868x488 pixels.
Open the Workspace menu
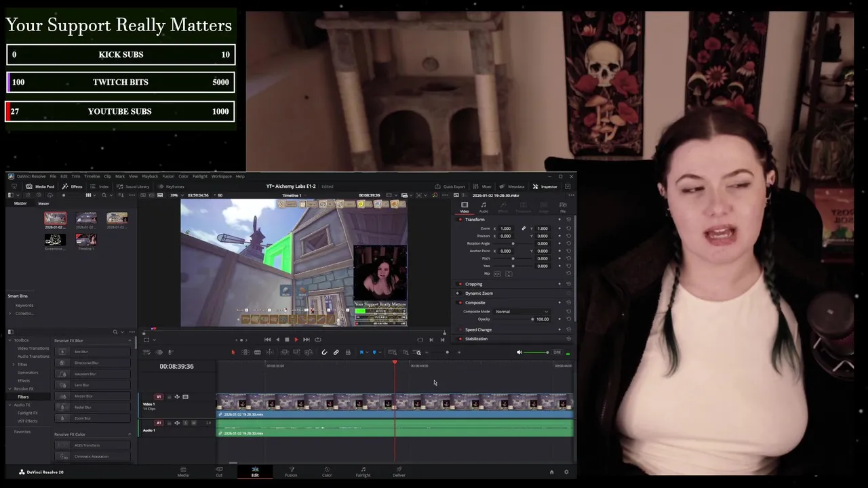click(x=221, y=176)
